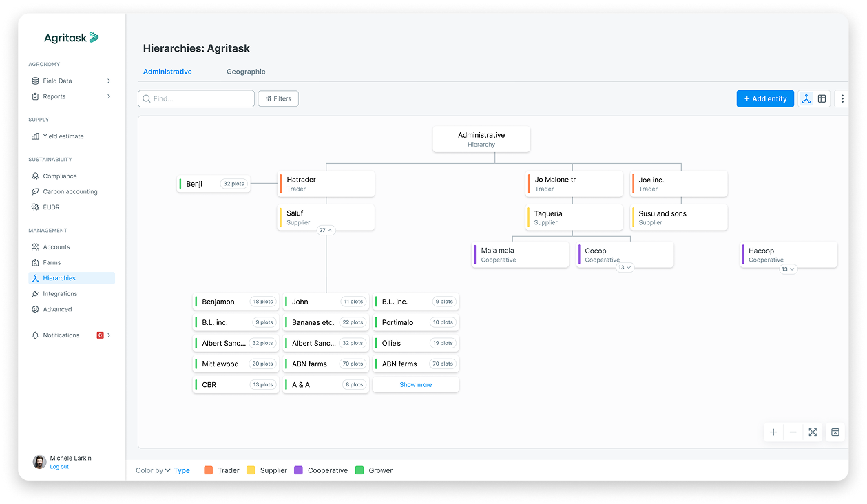Viewport: 867px width, 504px height.
Task: Click the Compliance icon in sidebar
Action: 36,176
